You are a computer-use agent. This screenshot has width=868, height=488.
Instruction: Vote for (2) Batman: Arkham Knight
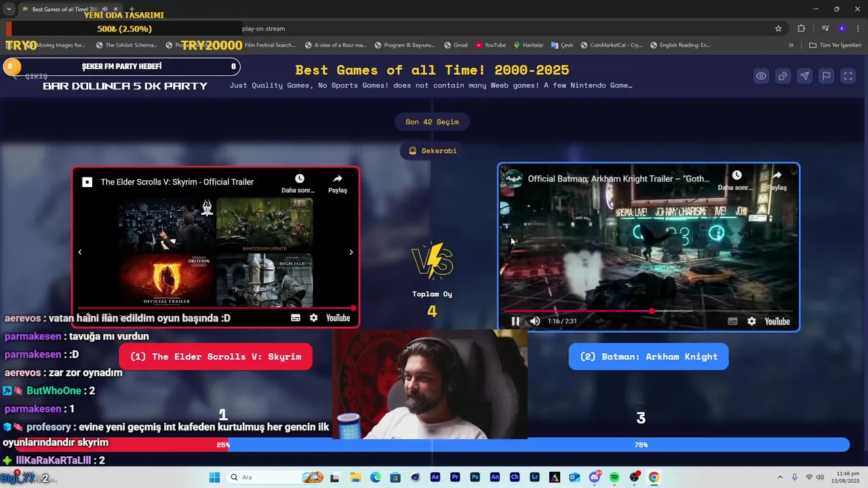click(x=648, y=357)
